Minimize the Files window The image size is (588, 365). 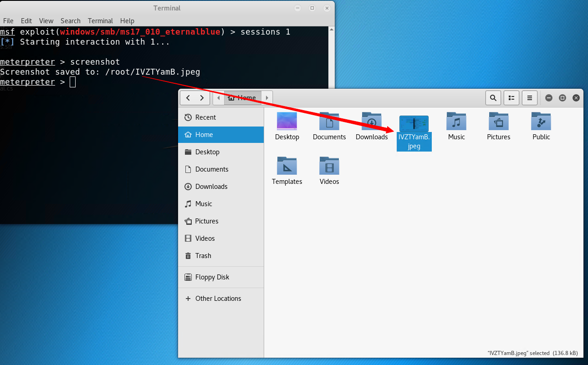[x=549, y=98]
